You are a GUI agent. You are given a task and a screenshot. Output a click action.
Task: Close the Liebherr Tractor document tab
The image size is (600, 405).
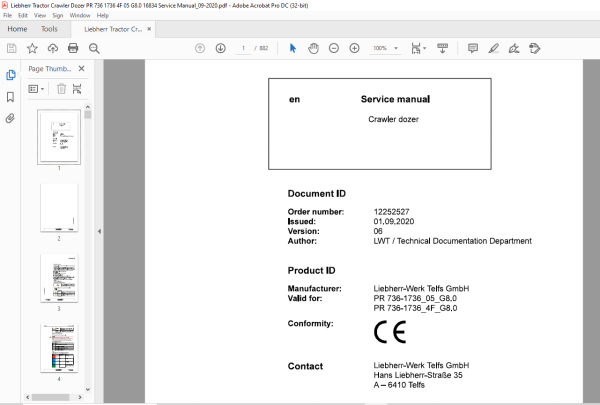pyautogui.click(x=149, y=29)
